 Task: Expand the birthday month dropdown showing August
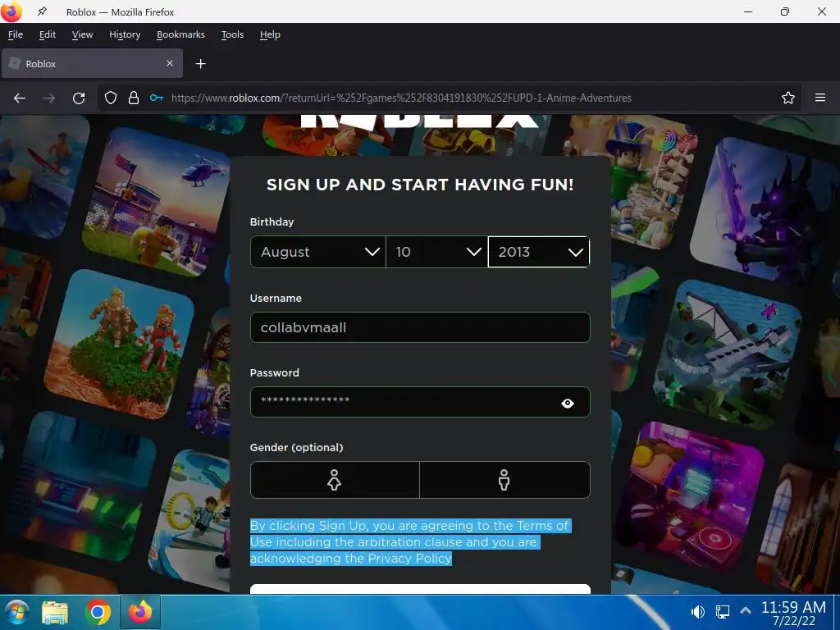point(318,252)
